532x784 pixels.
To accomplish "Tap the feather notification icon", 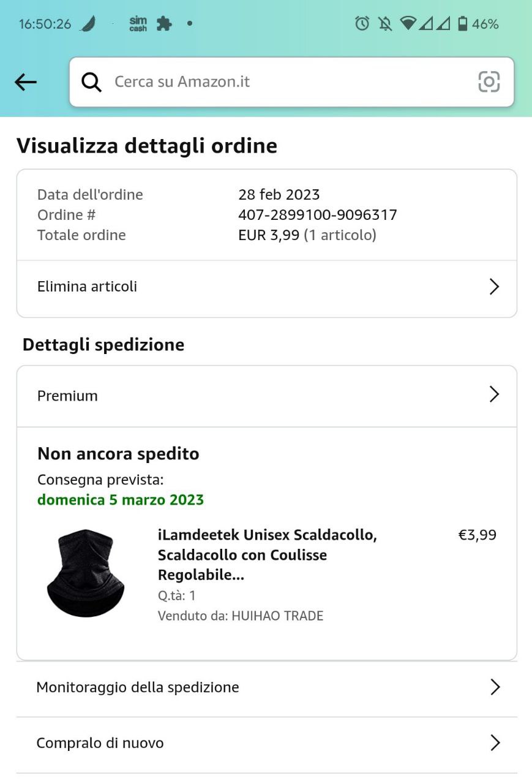I will pos(88,24).
